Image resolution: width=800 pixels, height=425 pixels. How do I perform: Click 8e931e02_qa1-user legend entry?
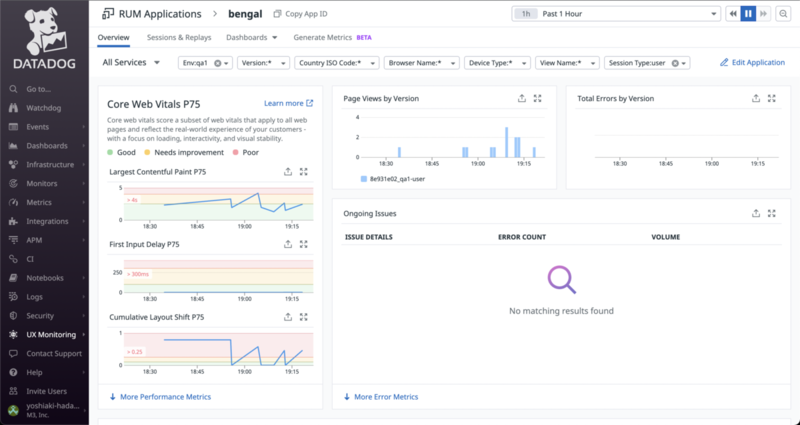click(393, 179)
